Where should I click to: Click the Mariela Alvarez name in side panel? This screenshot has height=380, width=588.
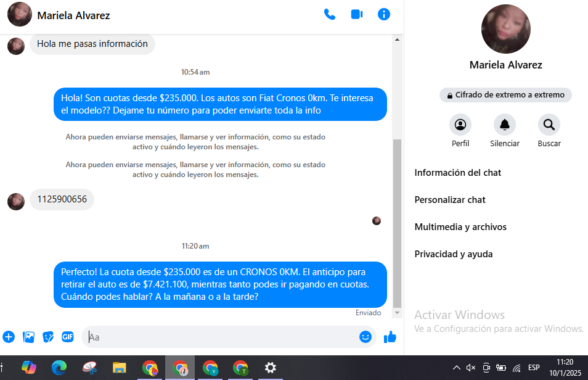[505, 65]
